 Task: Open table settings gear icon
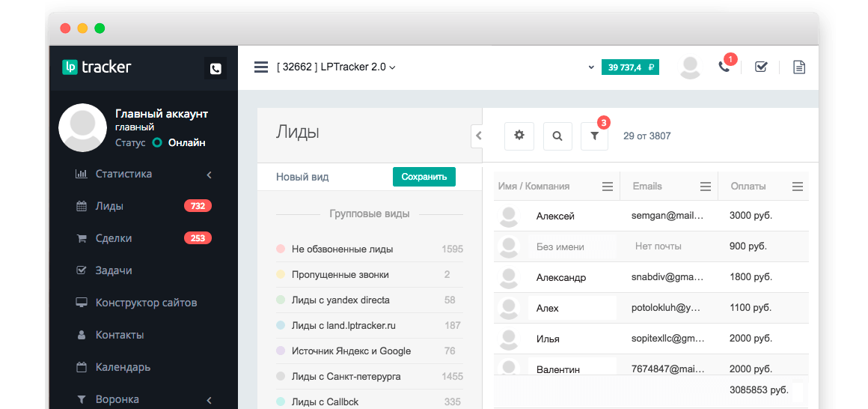click(519, 136)
